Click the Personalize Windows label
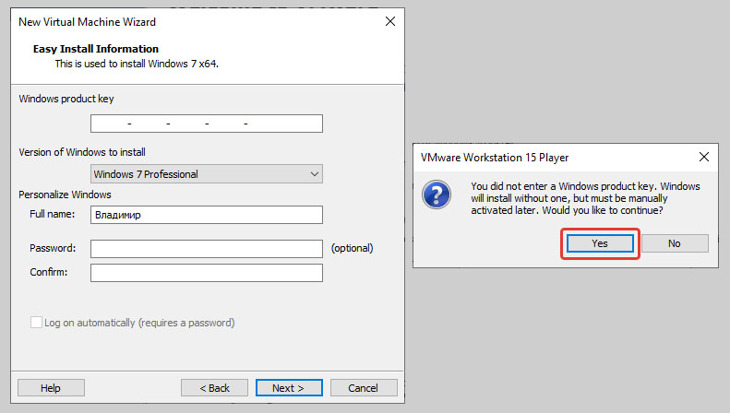Viewport: 730px width, 413px height. [65, 195]
